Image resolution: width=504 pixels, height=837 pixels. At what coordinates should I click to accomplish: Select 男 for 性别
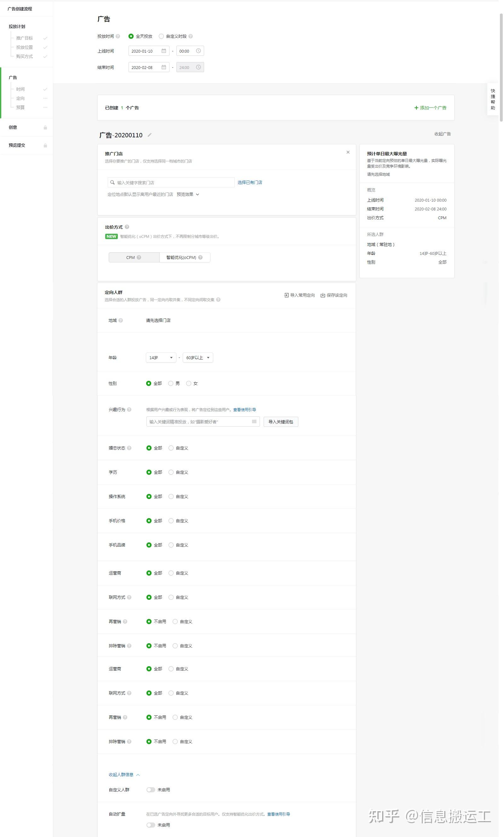tap(171, 383)
